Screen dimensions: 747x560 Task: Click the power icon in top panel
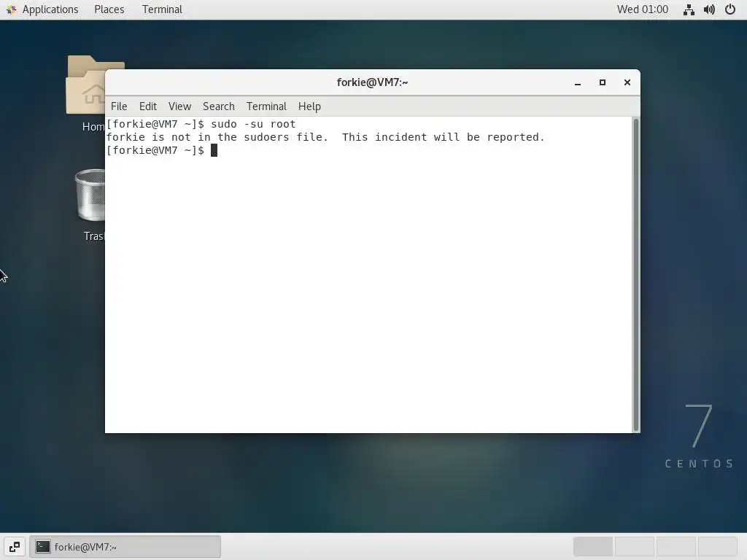(729, 9)
